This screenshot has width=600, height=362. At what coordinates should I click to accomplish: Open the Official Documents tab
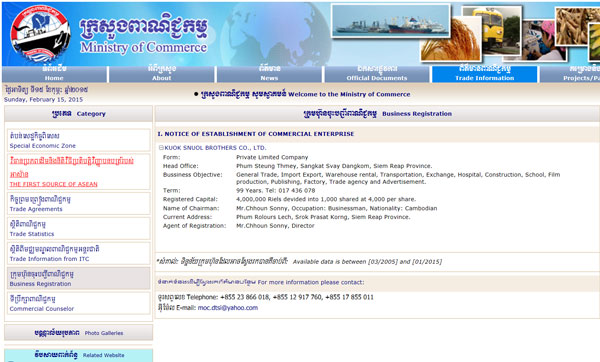point(377,73)
